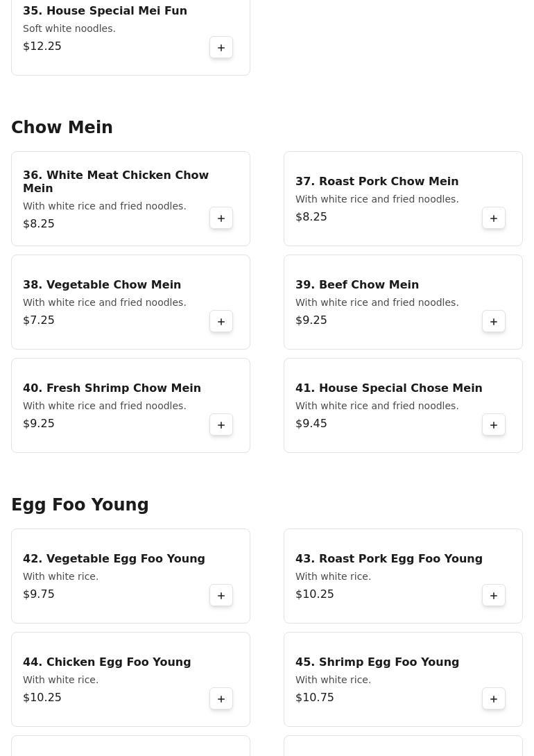Screen dimensions: 534x756
Task: View 41. House Special Chose Mein item
Action: coord(388,388)
